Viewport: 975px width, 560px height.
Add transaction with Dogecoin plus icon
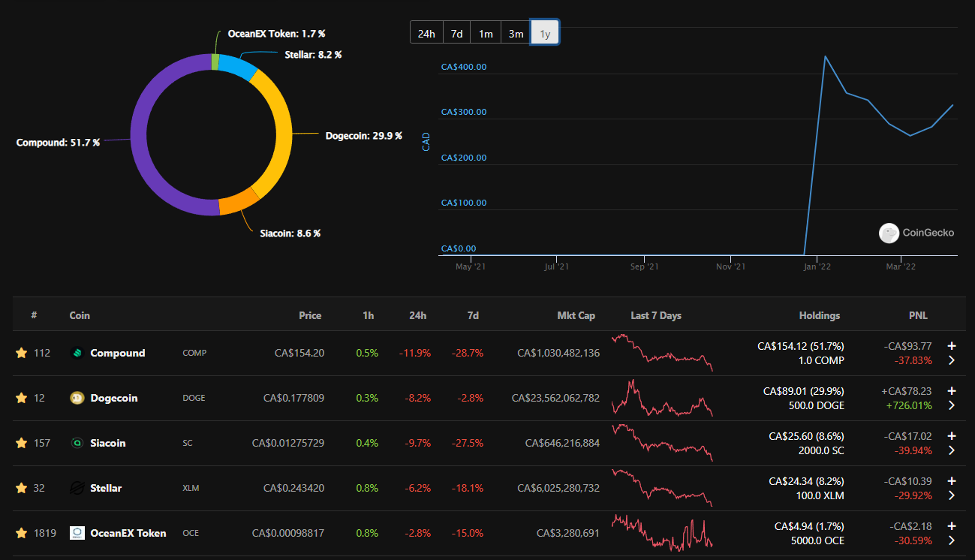point(952,391)
